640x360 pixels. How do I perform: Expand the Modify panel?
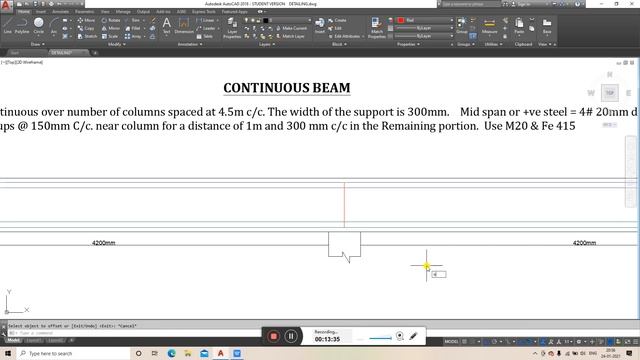pos(116,44)
